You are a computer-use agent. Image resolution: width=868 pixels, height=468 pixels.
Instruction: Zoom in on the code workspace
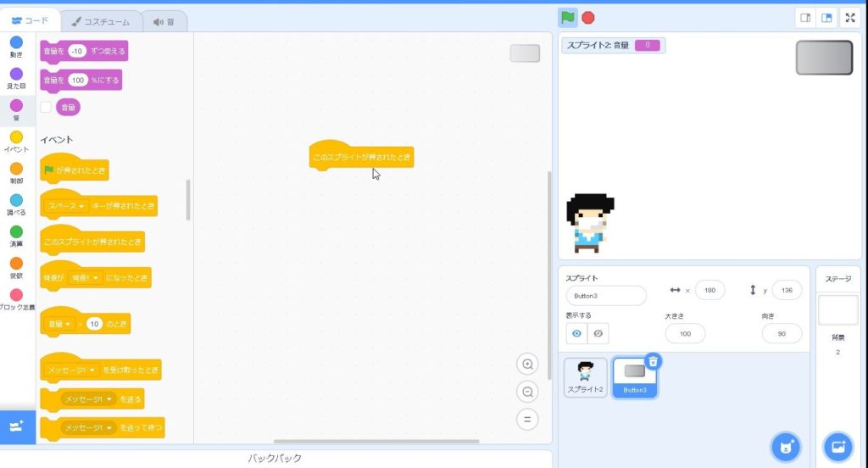[527, 365]
